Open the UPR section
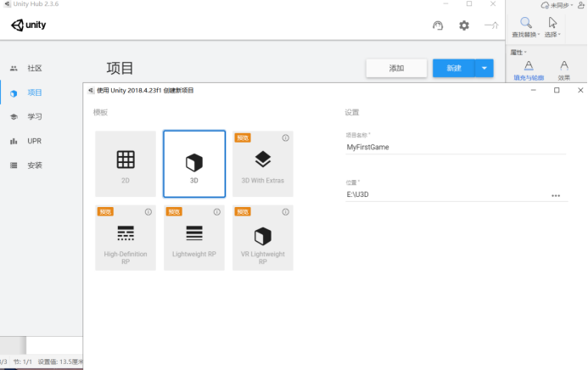Image resolution: width=588 pixels, height=370 pixels. point(35,141)
